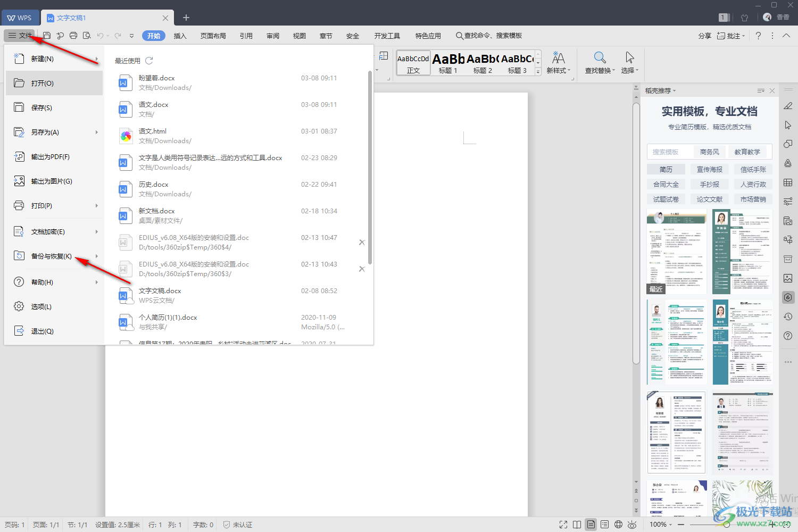
Task: Click the cursor icon in right sidebar
Action: 788,125
